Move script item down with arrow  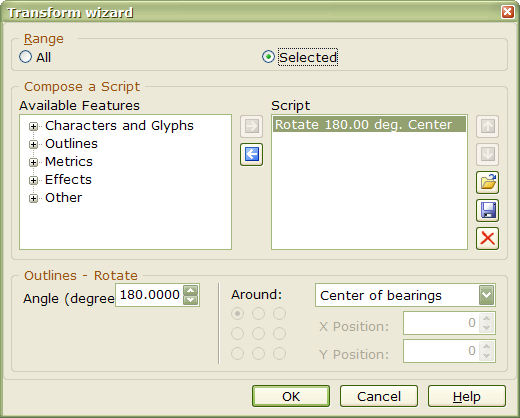point(487,154)
